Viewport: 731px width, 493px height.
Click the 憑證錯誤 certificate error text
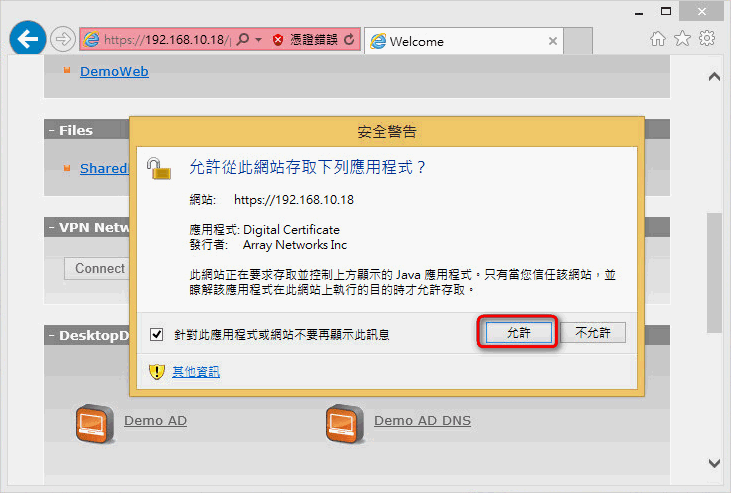point(314,40)
